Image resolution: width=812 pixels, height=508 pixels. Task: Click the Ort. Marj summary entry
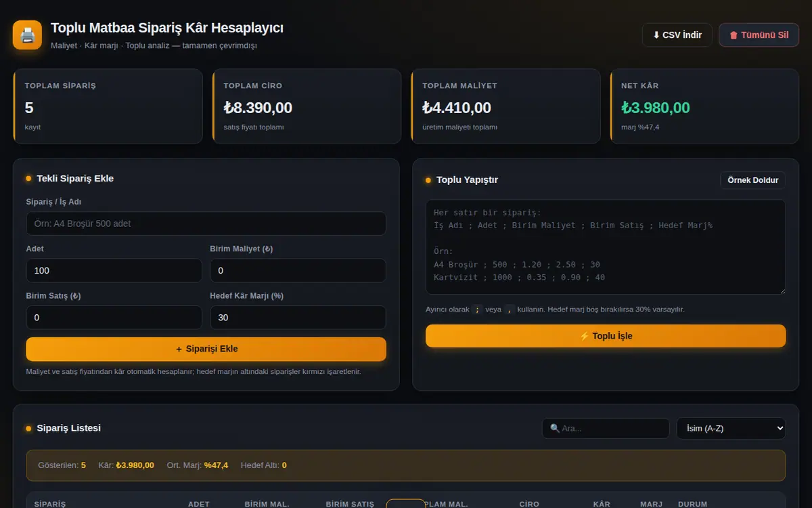[198, 465]
